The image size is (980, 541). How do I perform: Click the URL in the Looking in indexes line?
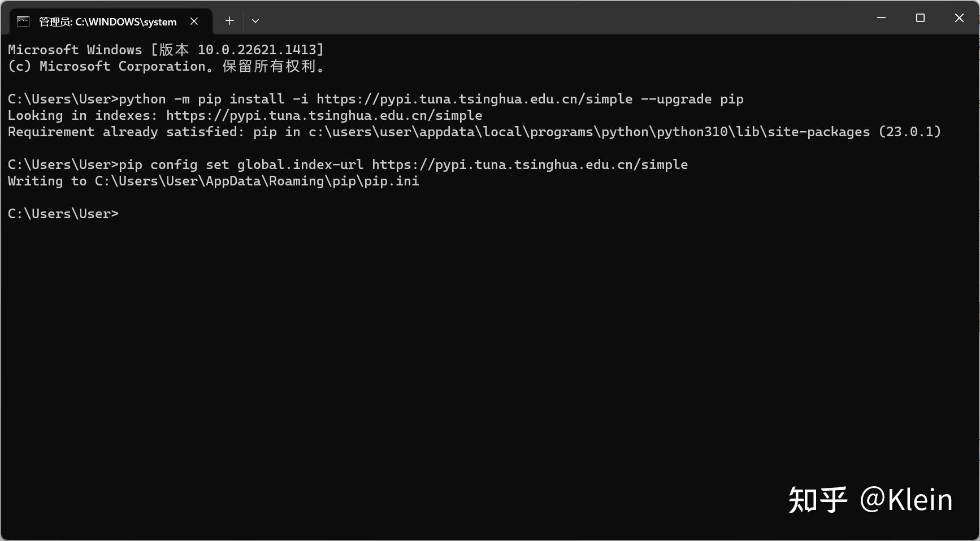324,115
